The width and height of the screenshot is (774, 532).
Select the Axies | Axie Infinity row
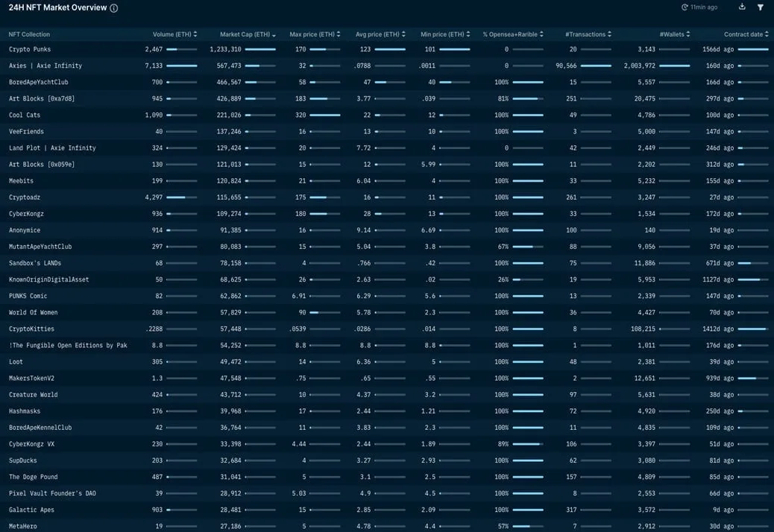point(387,66)
